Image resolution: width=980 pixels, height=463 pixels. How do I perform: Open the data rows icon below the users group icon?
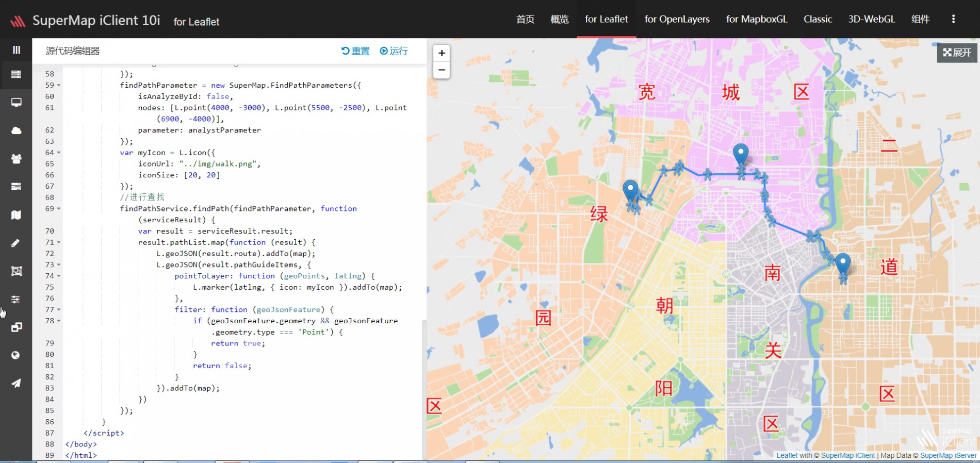coord(16,187)
